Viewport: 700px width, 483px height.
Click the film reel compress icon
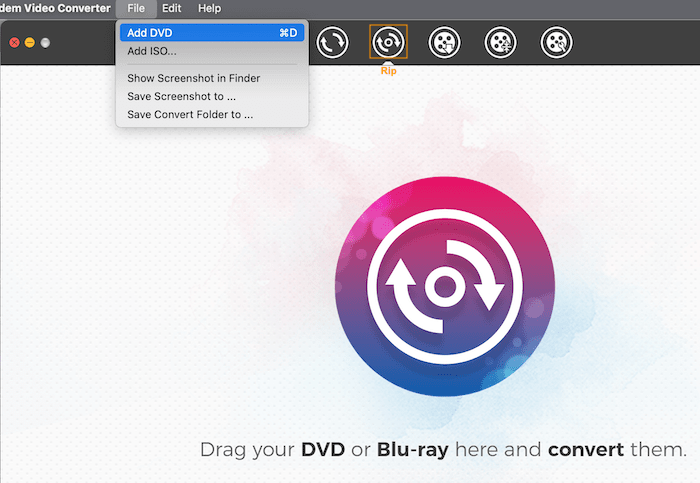pyautogui.click(x=500, y=42)
